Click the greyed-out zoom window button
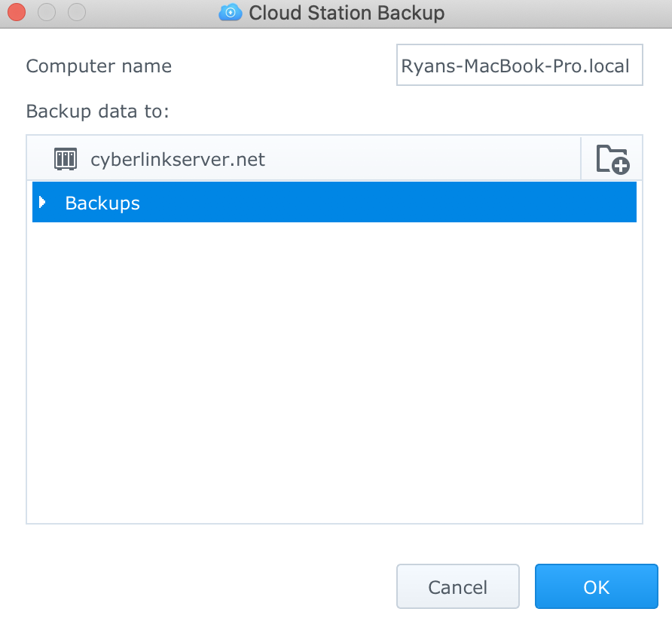The image size is (672, 621). [77, 12]
